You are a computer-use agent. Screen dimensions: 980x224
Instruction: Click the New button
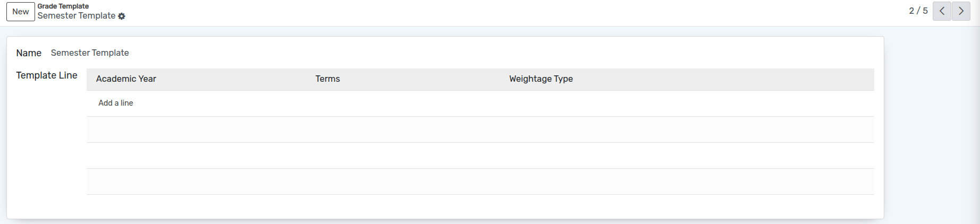[x=21, y=12]
